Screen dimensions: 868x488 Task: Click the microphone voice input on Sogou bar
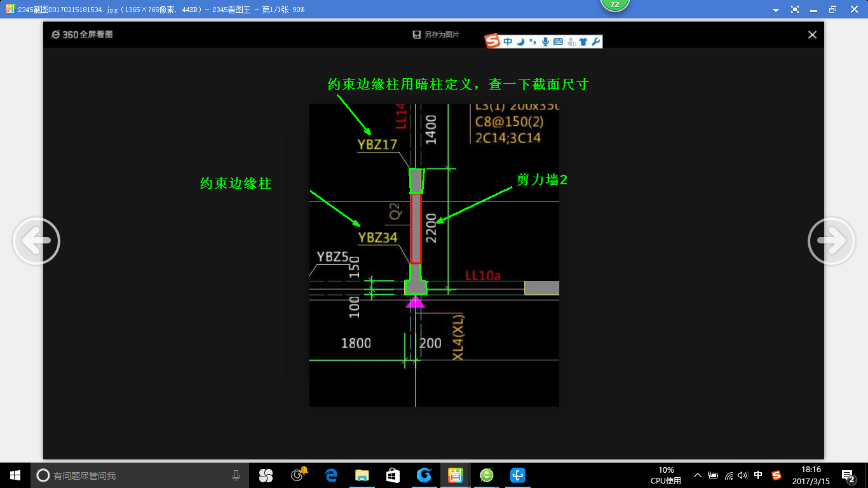click(545, 42)
